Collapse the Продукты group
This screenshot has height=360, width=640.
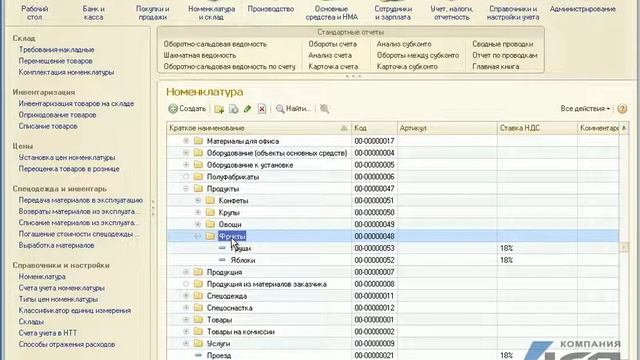pos(186,189)
